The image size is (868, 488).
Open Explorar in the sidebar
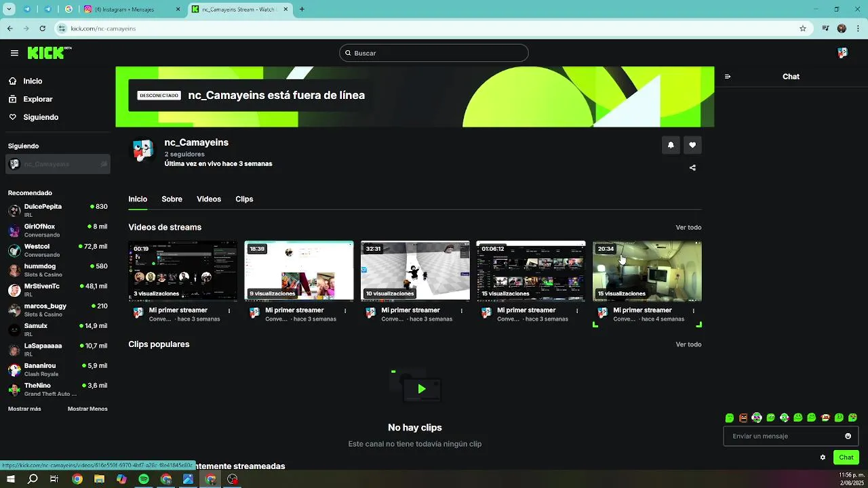[38, 99]
